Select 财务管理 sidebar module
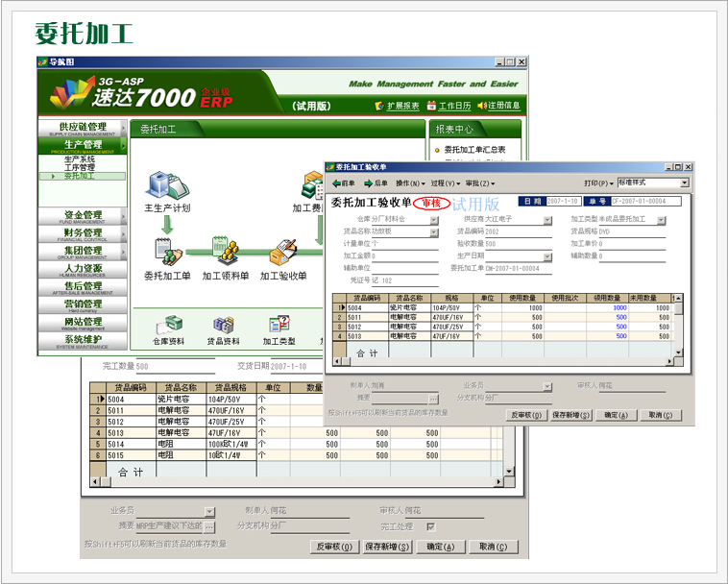This screenshot has height=584, width=728. tap(83, 234)
